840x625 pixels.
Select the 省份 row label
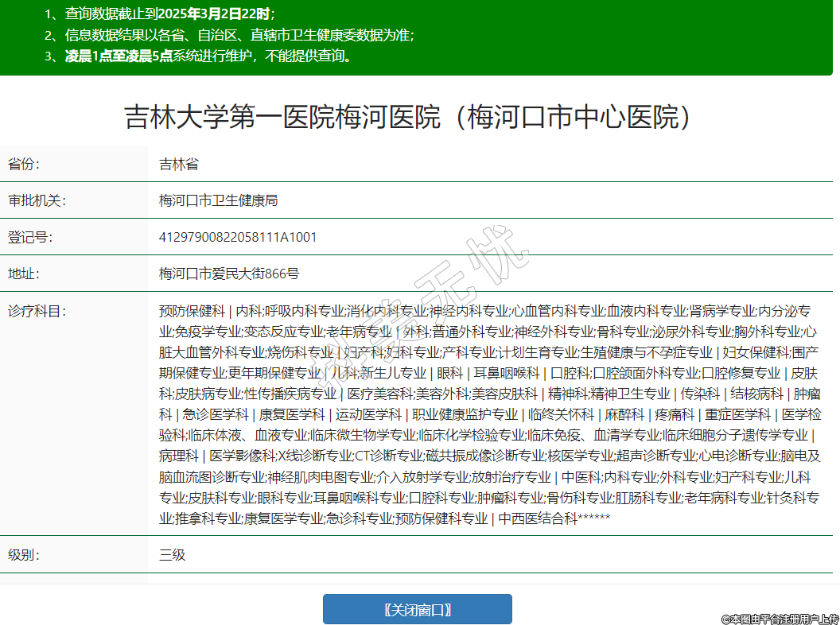point(24,164)
